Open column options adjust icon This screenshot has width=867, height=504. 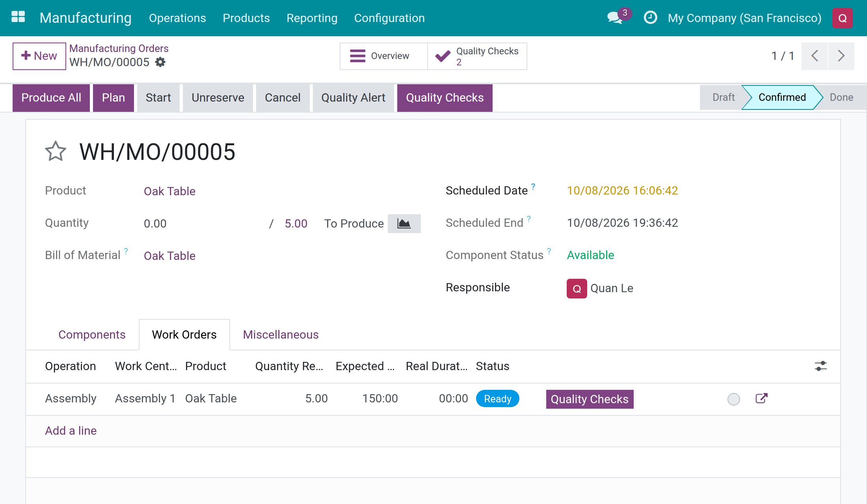[821, 366]
